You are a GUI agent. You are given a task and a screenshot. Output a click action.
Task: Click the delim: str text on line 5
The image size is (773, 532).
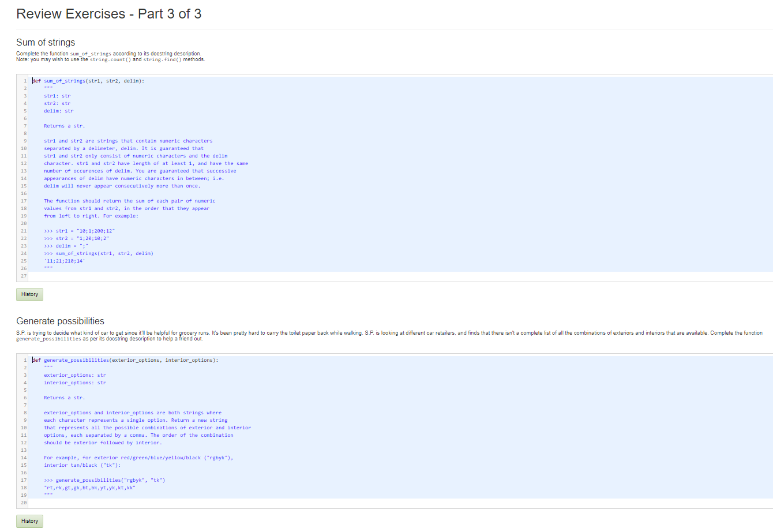(x=57, y=110)
